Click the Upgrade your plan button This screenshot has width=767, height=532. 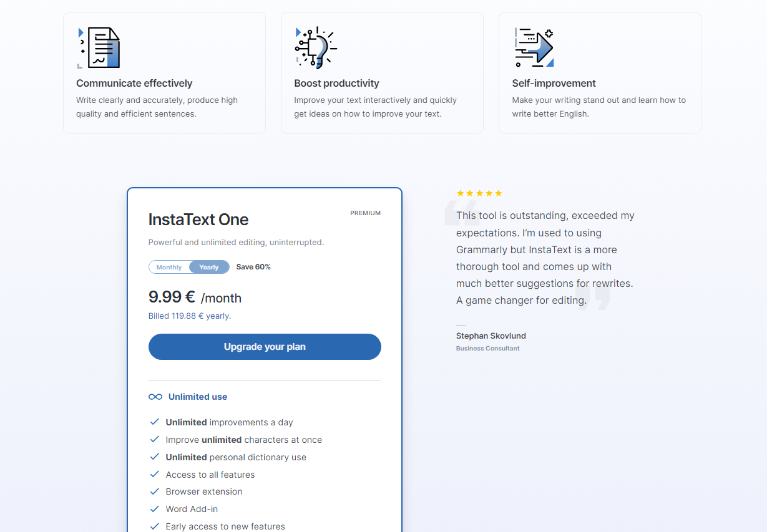(x=265, y=347)
